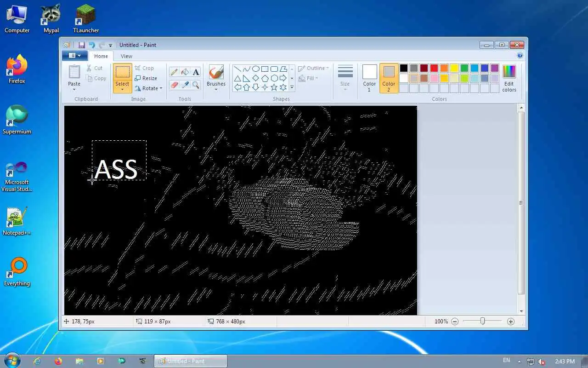Choose the Pentagon shape

[265, 78]
